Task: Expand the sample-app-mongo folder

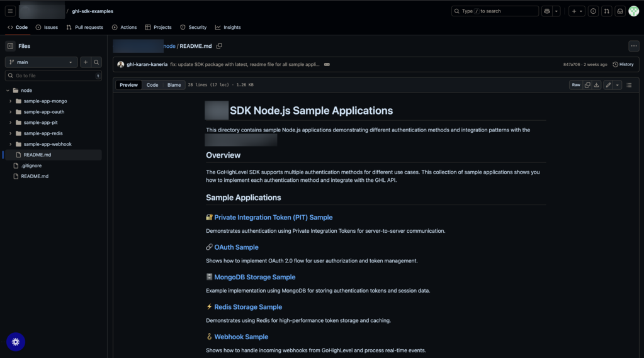Action: [x=10, y=101]
